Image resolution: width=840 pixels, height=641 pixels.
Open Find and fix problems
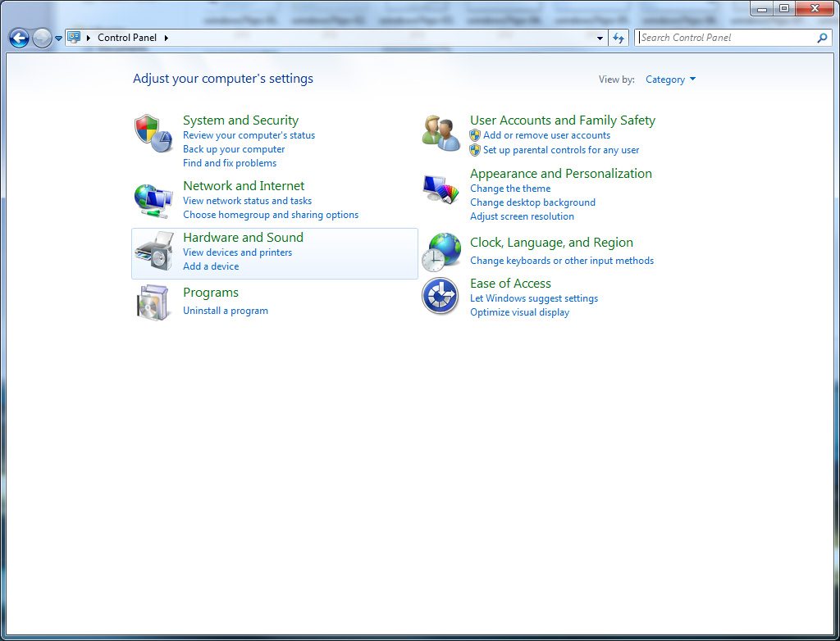(230, 163)
